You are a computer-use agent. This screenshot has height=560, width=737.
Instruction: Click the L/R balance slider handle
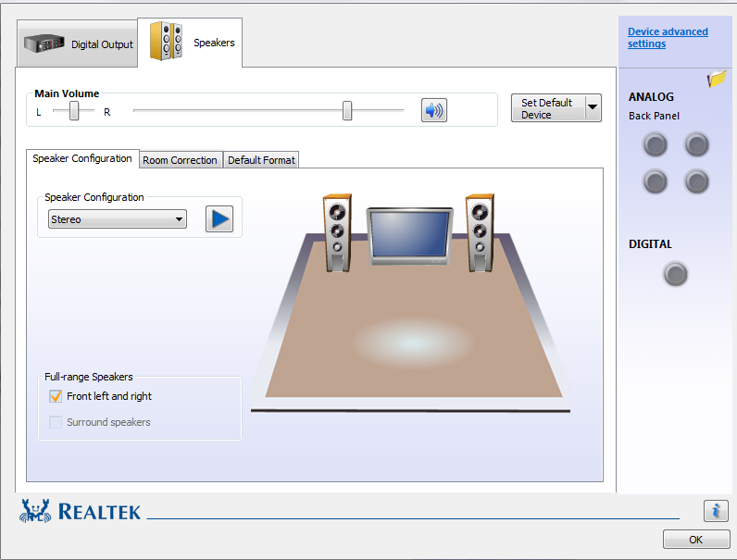74,111
